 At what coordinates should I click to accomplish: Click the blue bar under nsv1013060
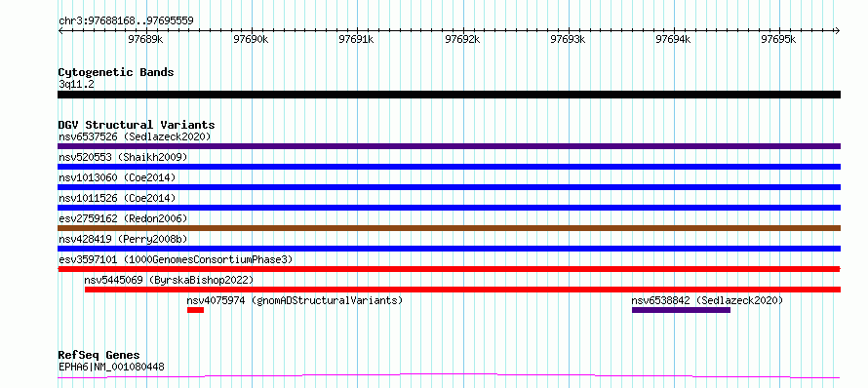click(x=449, y=187)
